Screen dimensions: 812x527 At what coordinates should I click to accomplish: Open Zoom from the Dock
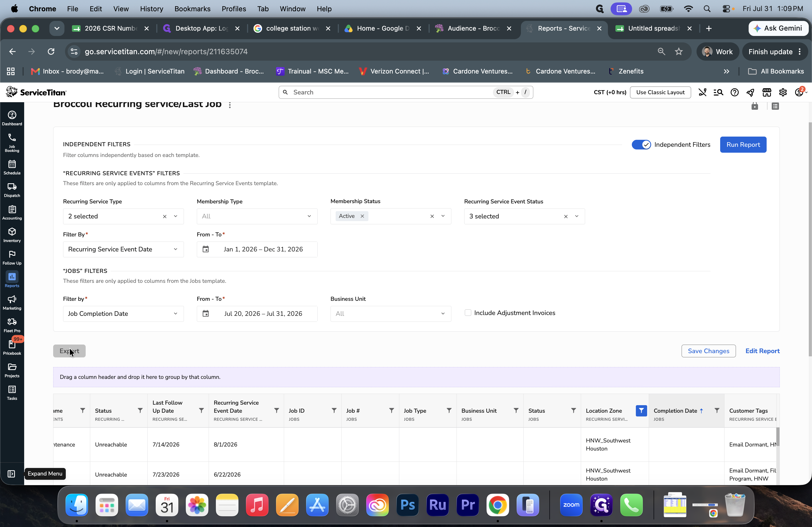point(571,505)
